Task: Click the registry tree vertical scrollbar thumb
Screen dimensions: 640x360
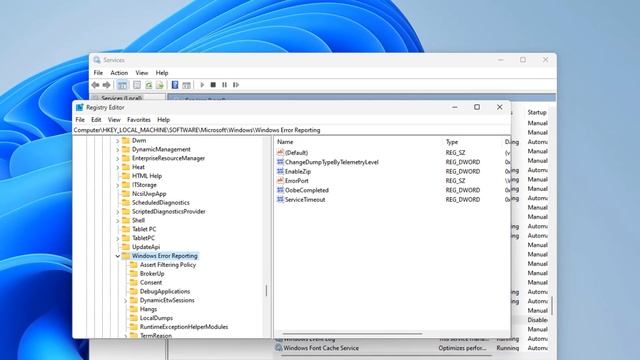Action: pos(266,291)
